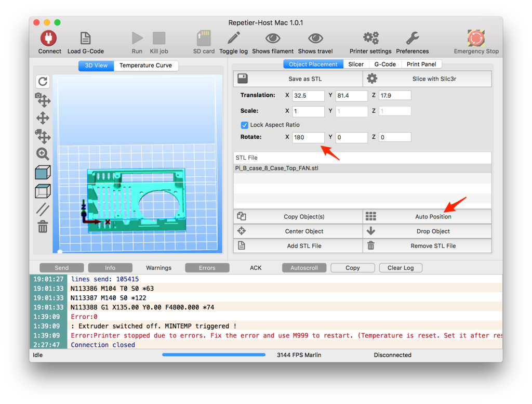This screenshot has height=404, width=532.
Task: Select Pi_B_case_8_Case_Top_FAN.stl in file list
Action: pos(362,168)
